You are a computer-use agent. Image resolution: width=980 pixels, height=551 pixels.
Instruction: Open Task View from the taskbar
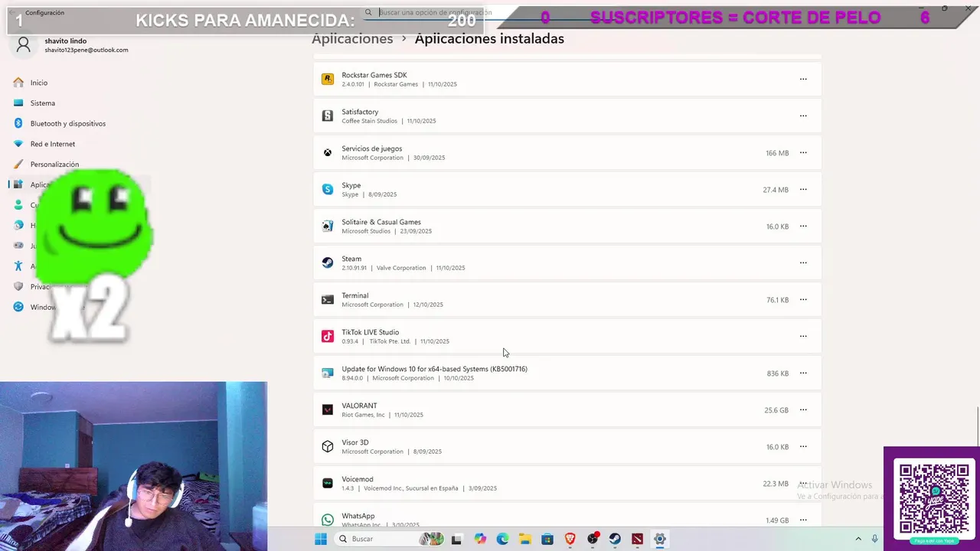coord(457,539)
